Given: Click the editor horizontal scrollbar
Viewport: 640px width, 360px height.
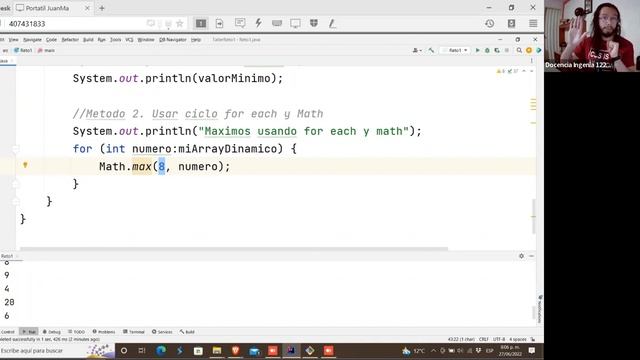Looking at the screenshot, I should tap(234, 249).
